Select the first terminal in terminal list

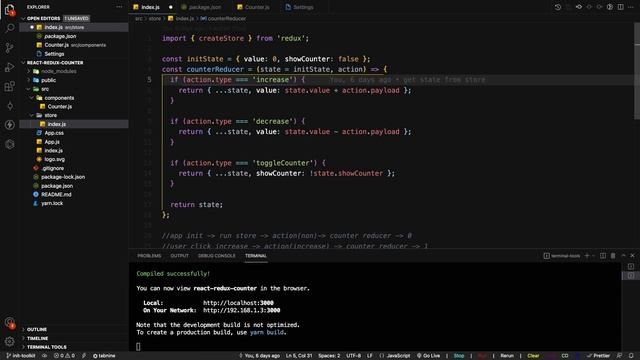point(631,266)
